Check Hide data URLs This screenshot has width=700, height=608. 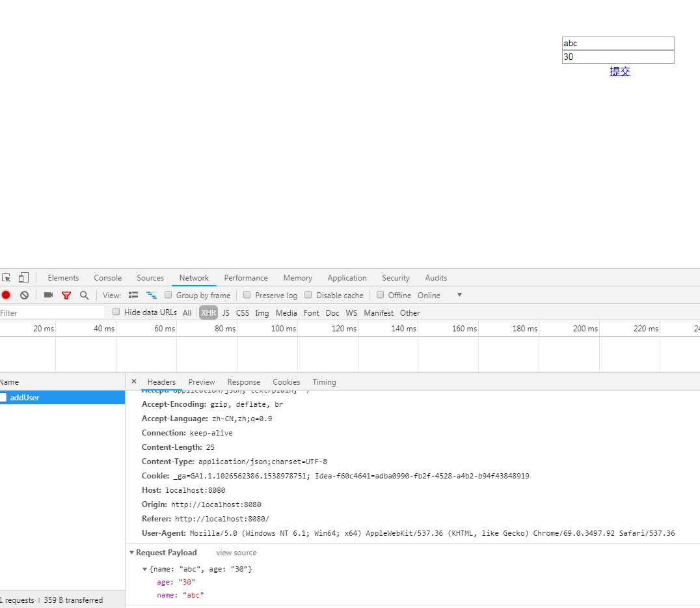(x=116, y=312)
